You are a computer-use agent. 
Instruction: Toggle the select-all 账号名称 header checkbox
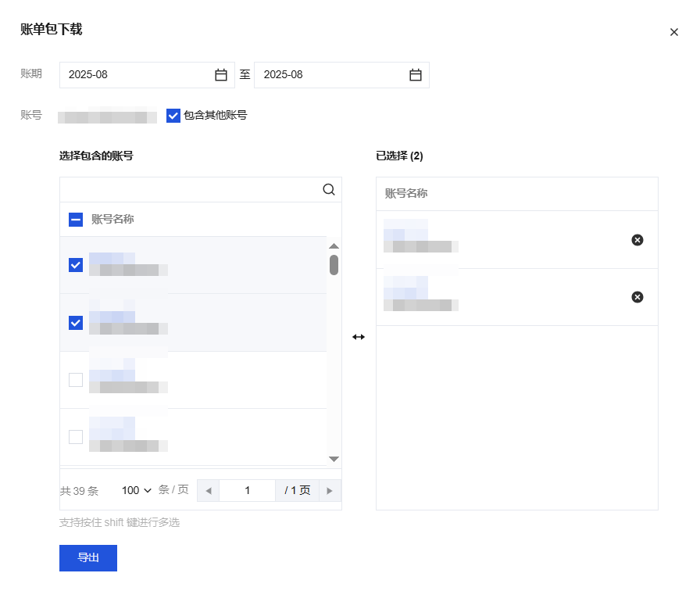click(x=76, y=220)
